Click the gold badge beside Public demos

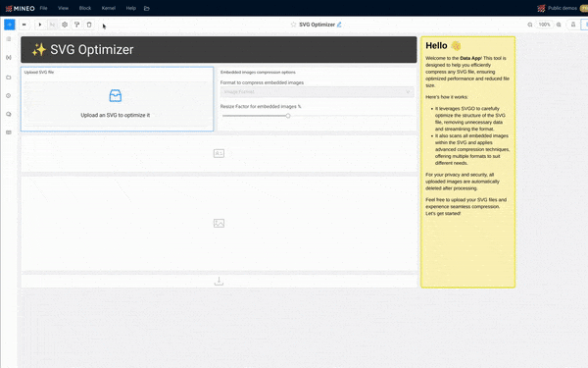tap(584, 8)
